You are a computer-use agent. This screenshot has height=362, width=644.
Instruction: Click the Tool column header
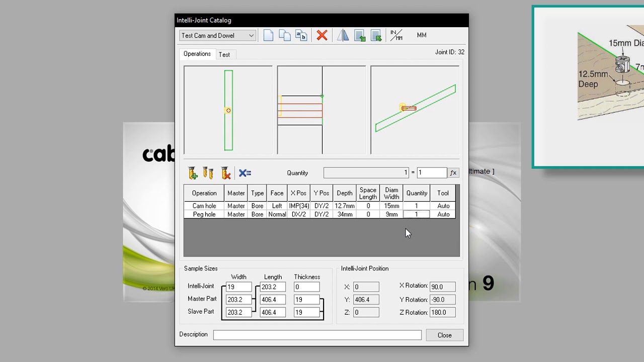[443, 193]
